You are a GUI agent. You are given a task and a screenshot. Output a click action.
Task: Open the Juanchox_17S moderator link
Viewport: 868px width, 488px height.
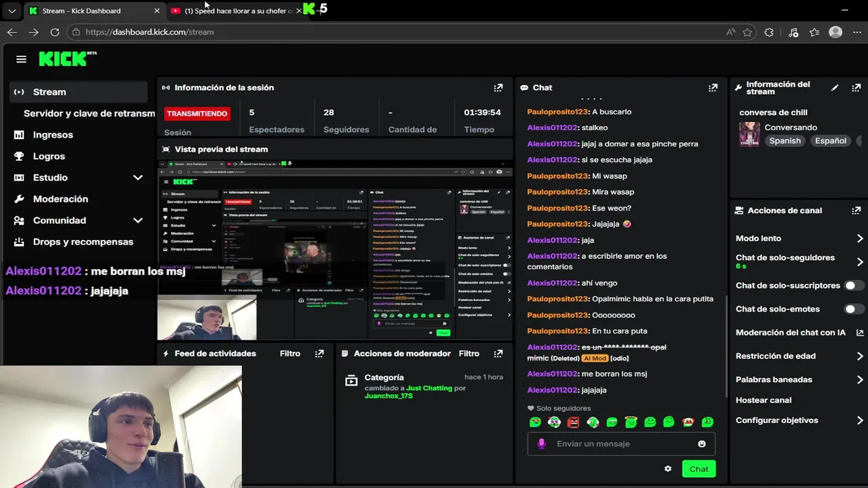coord(389,396)
